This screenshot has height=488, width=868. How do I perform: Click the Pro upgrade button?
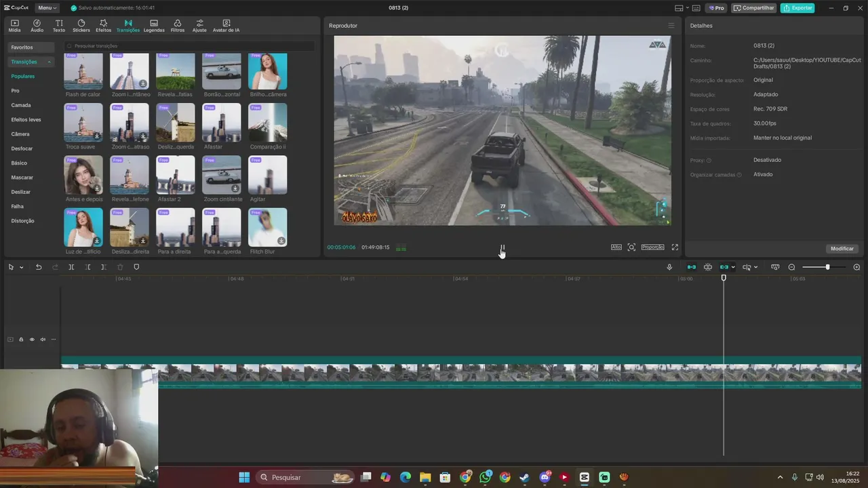[x=716, y=8]
